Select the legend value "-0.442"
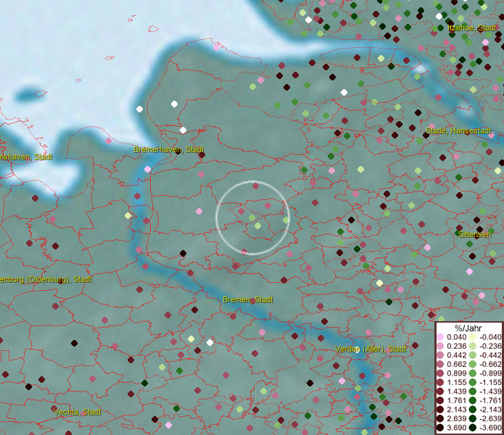 (x=490, y=355)
